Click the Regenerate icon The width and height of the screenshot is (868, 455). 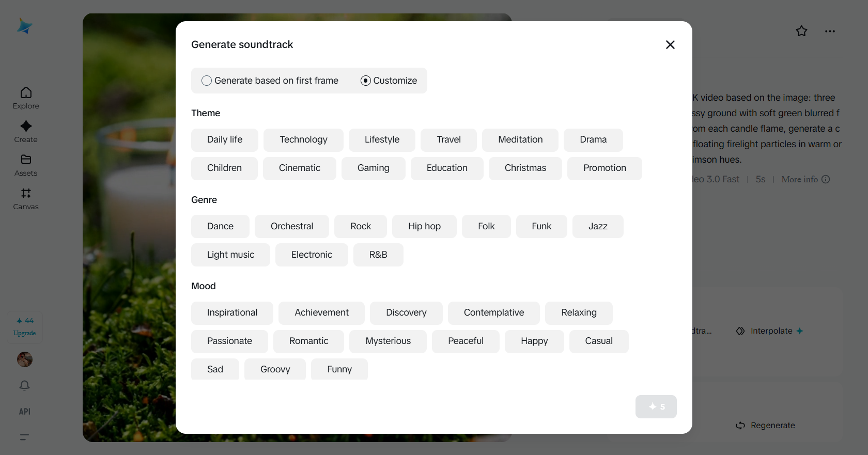[740, 426]
